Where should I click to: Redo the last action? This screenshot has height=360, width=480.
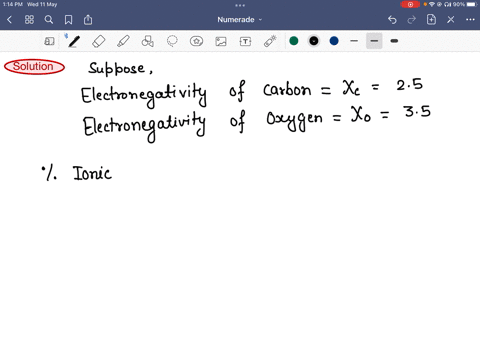coord(412,20)
